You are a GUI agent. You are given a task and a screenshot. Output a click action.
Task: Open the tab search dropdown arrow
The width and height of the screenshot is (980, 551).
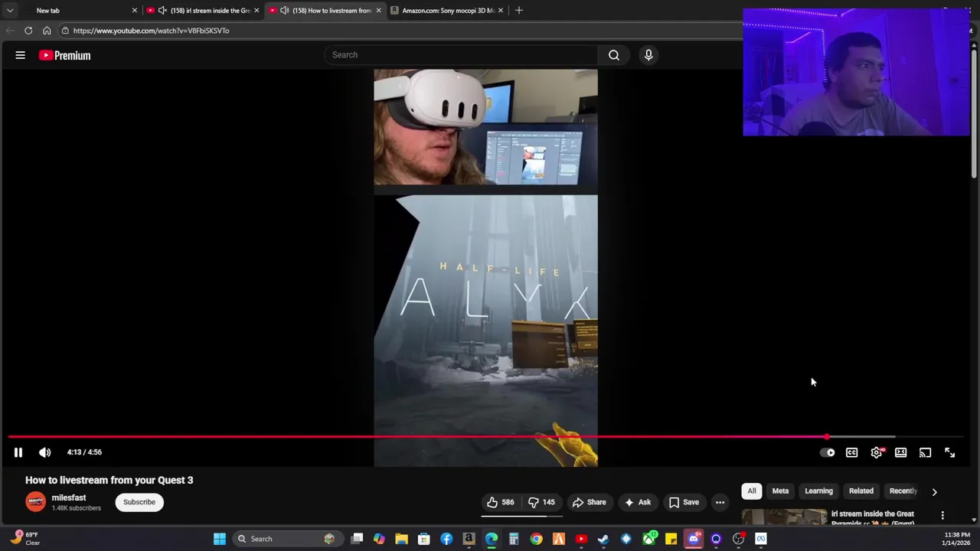(10, 11)
